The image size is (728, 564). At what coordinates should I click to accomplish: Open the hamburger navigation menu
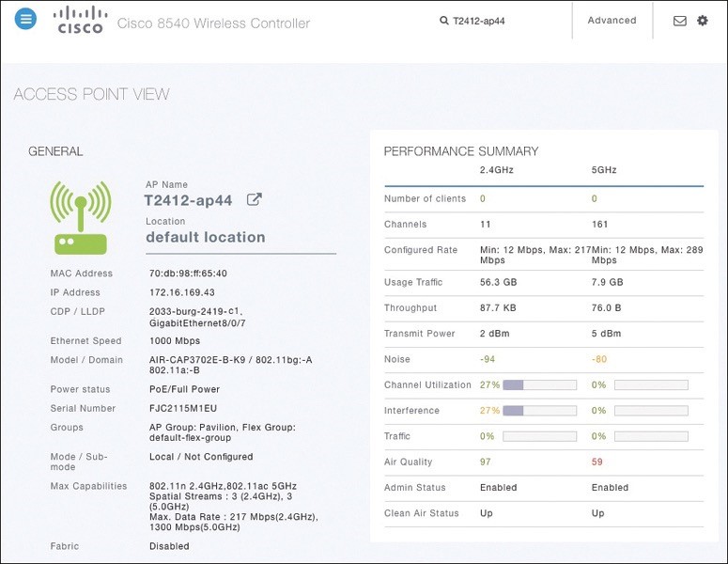(x=25, y=19)
